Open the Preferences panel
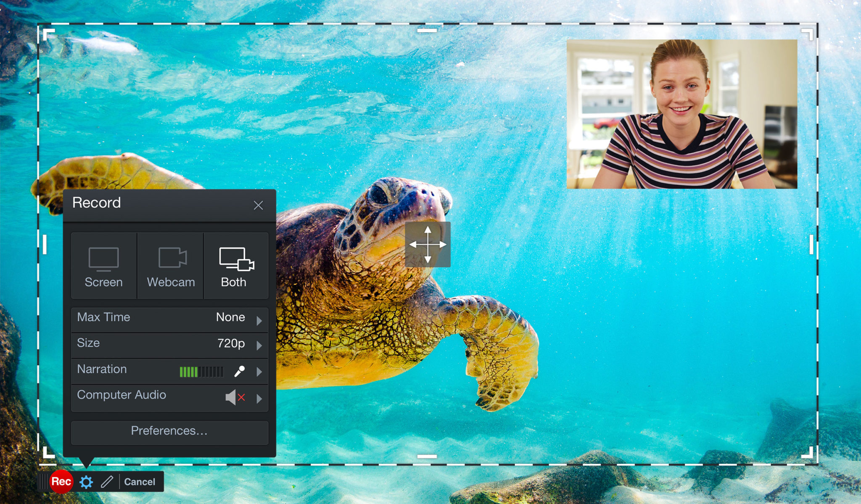 169,430
